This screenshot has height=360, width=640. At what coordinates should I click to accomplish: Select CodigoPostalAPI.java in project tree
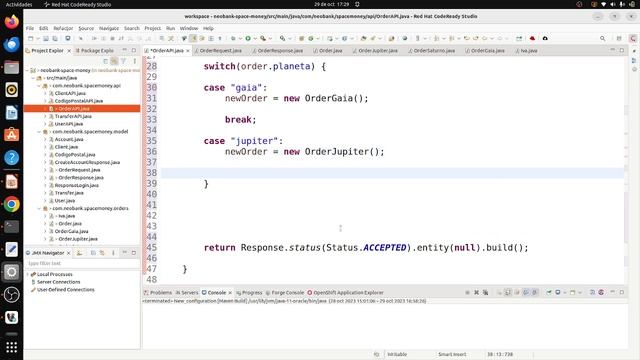[78, 101]
